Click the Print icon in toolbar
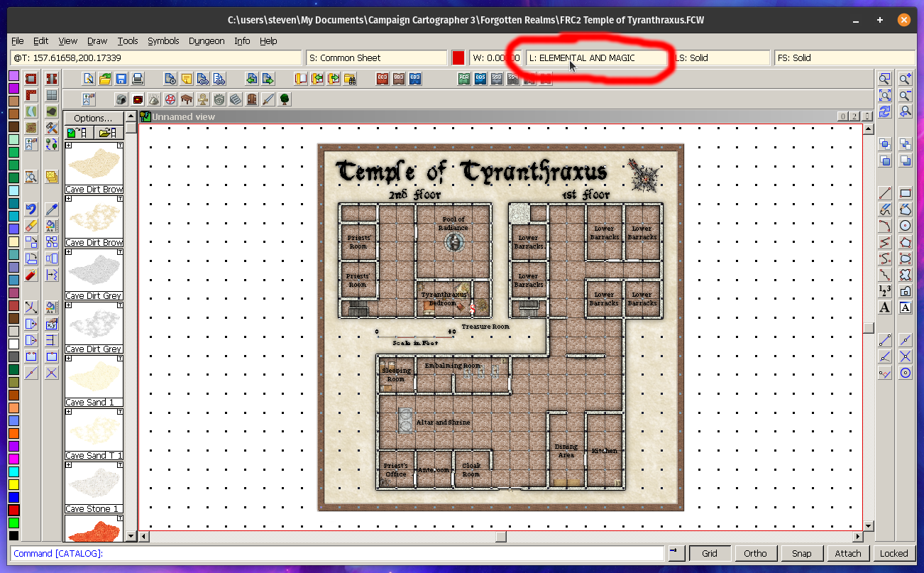The width and height of the screenshot is (924, 573). [138, 79]
